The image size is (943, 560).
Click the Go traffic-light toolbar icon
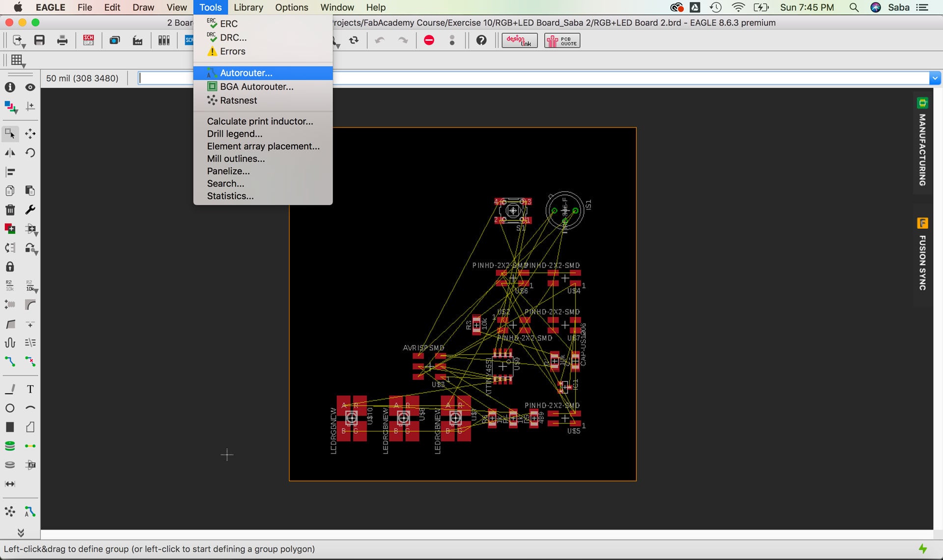(x=452, y=40)
